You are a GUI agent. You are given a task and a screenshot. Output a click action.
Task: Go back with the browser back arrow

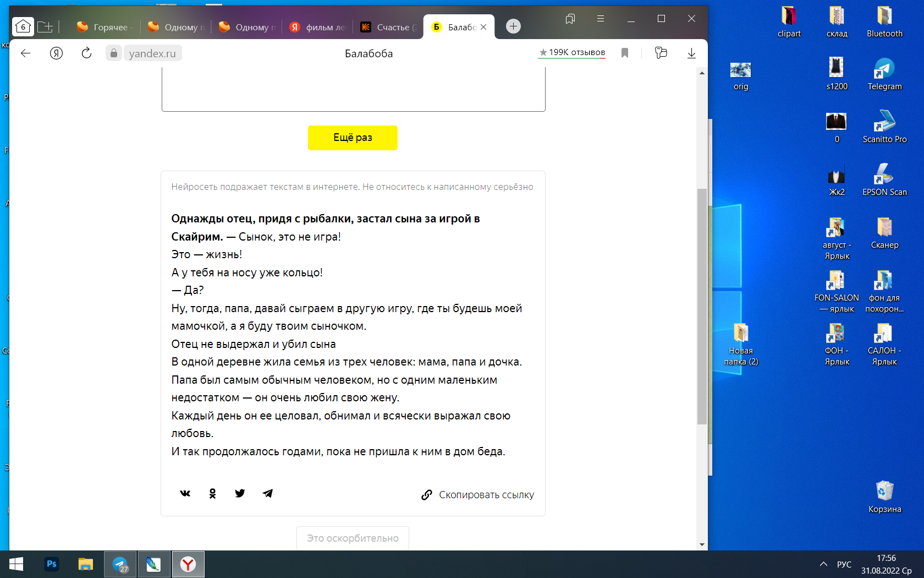pyautogui.click(x=25, y=53)
